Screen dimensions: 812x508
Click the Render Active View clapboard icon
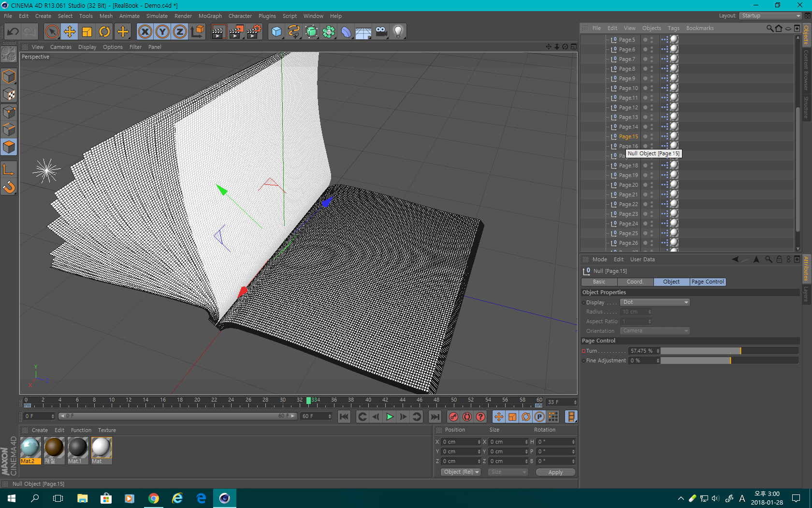pyautogui.click(x=218, y=32)
